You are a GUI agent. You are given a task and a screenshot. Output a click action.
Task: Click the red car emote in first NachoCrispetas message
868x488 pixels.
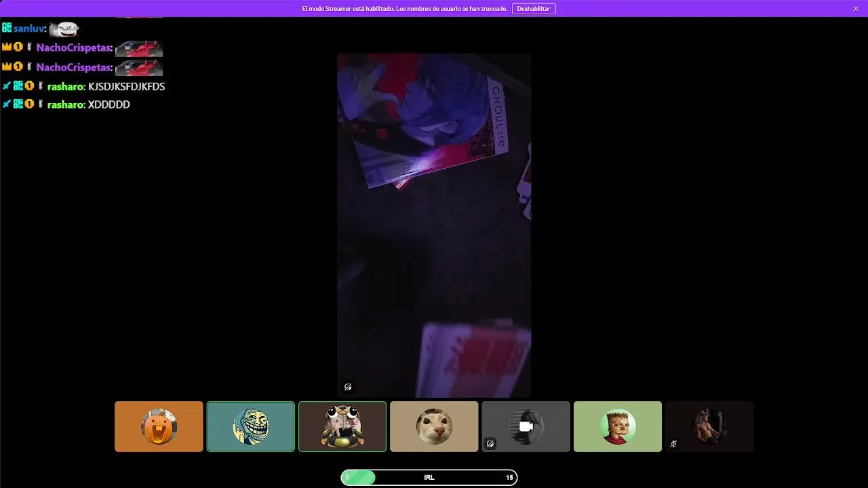pyautogui.click(x=139, y=49)
